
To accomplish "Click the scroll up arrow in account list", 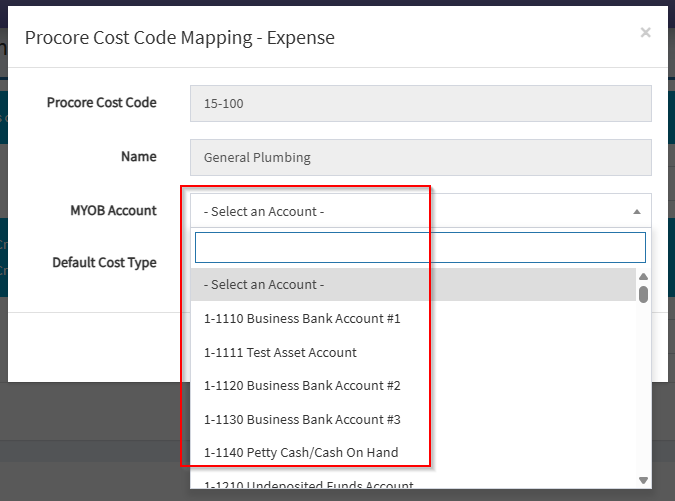I will [643, 276].
